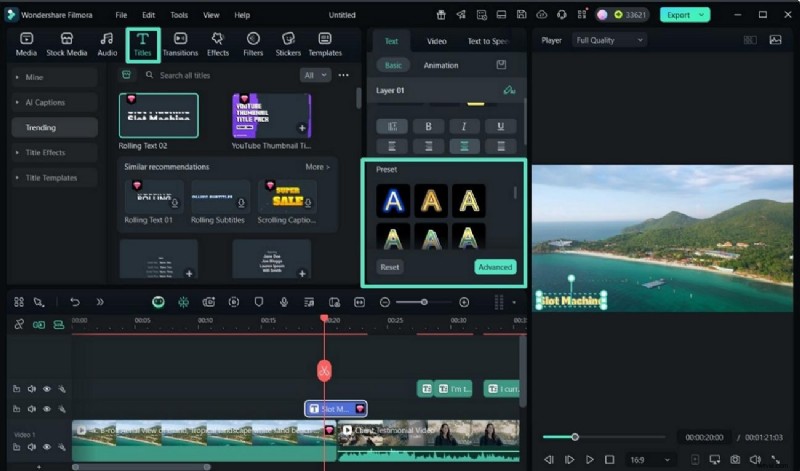This screenshot has height=471, width=800.
Task: Click the Advanced button
Action: [495, 267]
